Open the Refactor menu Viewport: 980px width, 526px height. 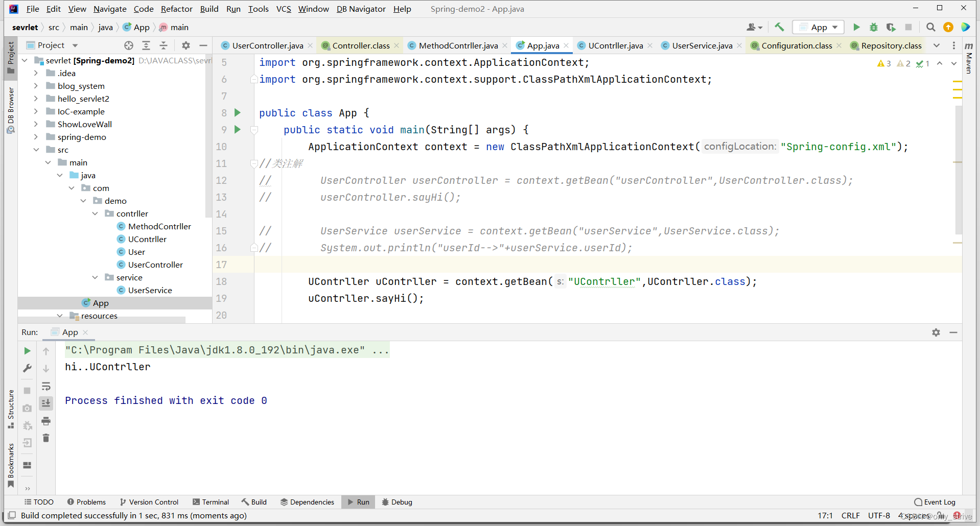coord(177,9)
